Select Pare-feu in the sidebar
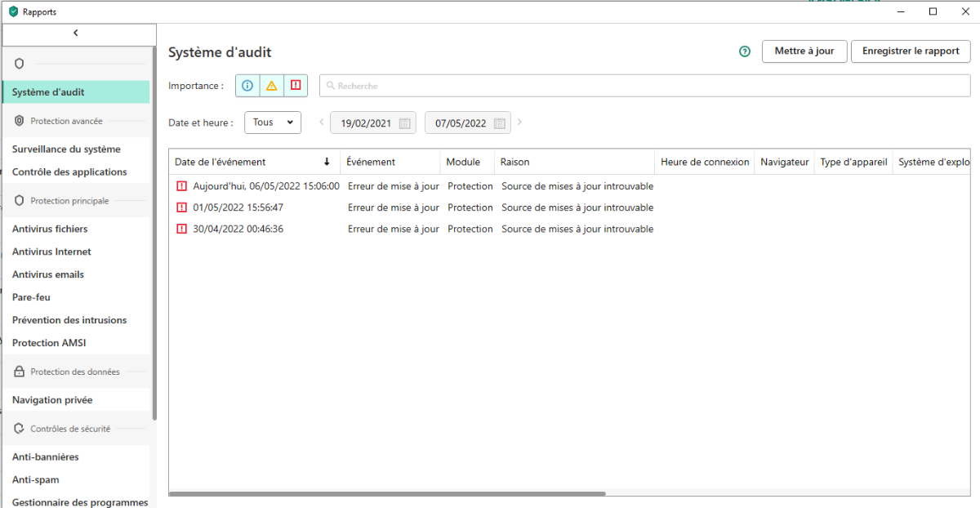Viewport: 980px width, 508px height. tap(31, 297)
